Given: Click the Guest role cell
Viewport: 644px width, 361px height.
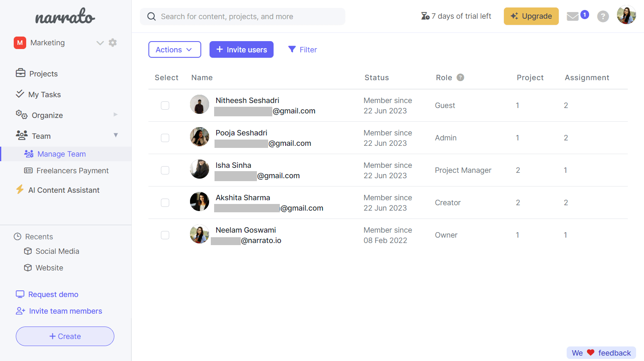Looking at the screenshot, I should tap(445, 106).
